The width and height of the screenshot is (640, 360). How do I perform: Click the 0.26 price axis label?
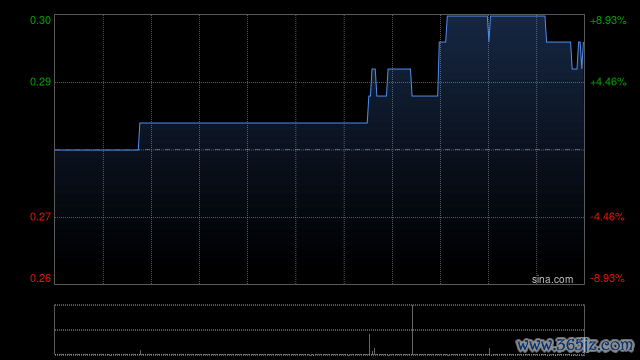coord(40,278)
